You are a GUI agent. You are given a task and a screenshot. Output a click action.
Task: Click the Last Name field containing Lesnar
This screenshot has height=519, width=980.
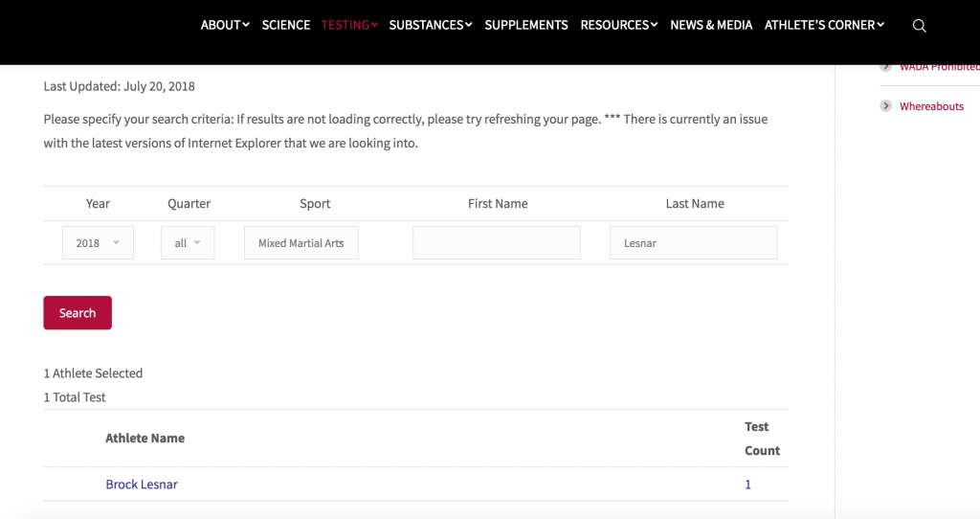694,243
